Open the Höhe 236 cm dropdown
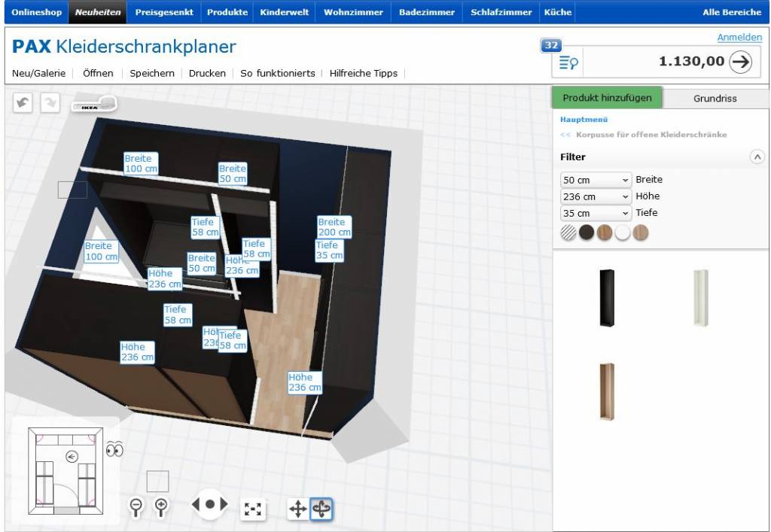The width and height of the screenshot is (771, 532). (596, 197)
